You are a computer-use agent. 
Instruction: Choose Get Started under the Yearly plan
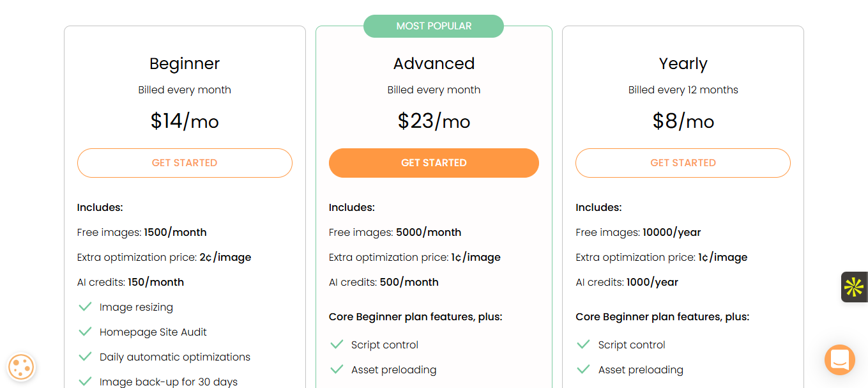683,163
